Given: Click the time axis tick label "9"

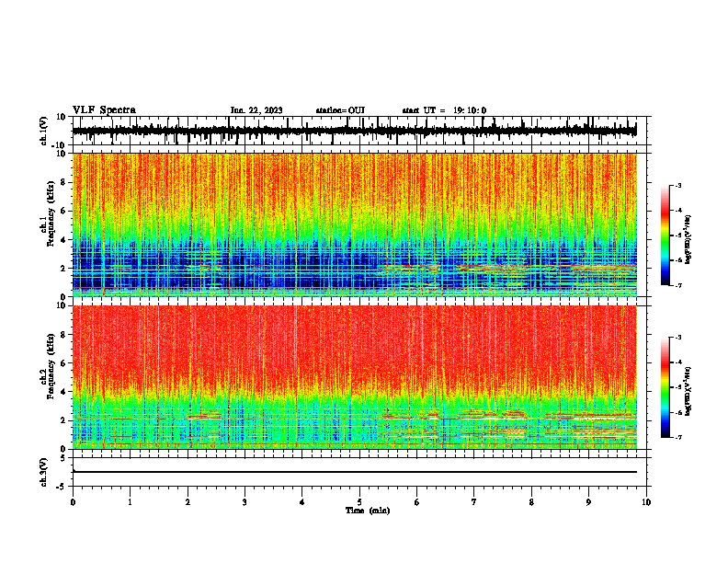Looking at the screenshot, I should coord(588,502).
